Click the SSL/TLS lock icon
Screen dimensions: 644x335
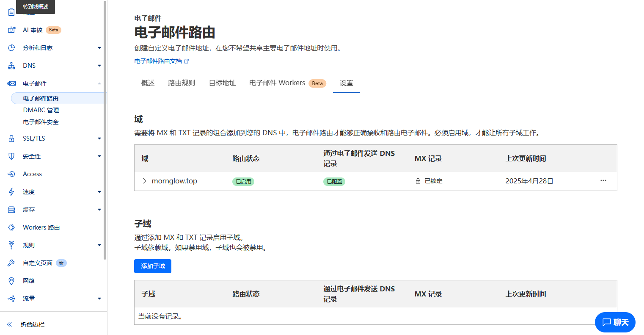pos(11,138)
